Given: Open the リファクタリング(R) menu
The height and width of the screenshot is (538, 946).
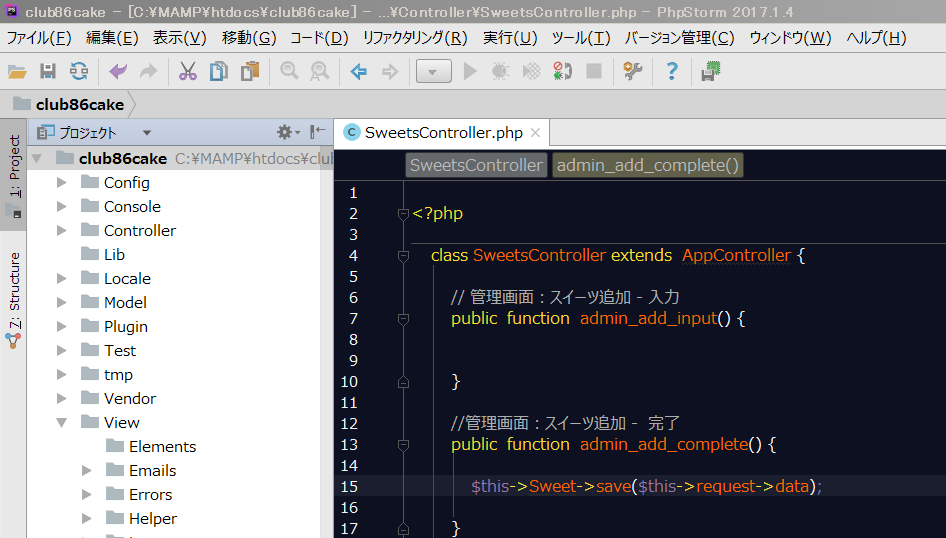Looking at the screenshot, I should (x=415, y=38).
